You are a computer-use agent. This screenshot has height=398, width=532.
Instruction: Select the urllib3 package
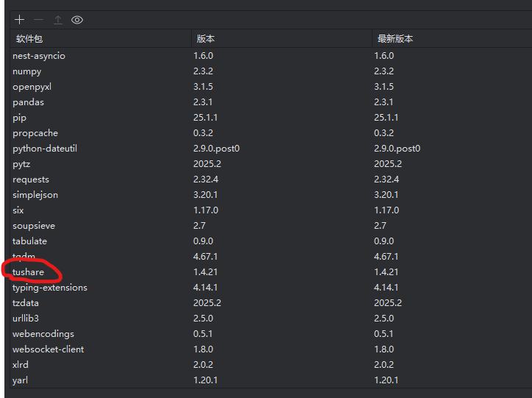(26, 319)
